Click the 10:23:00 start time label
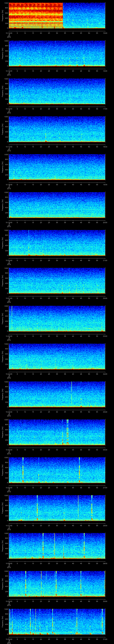 point(9,374)
